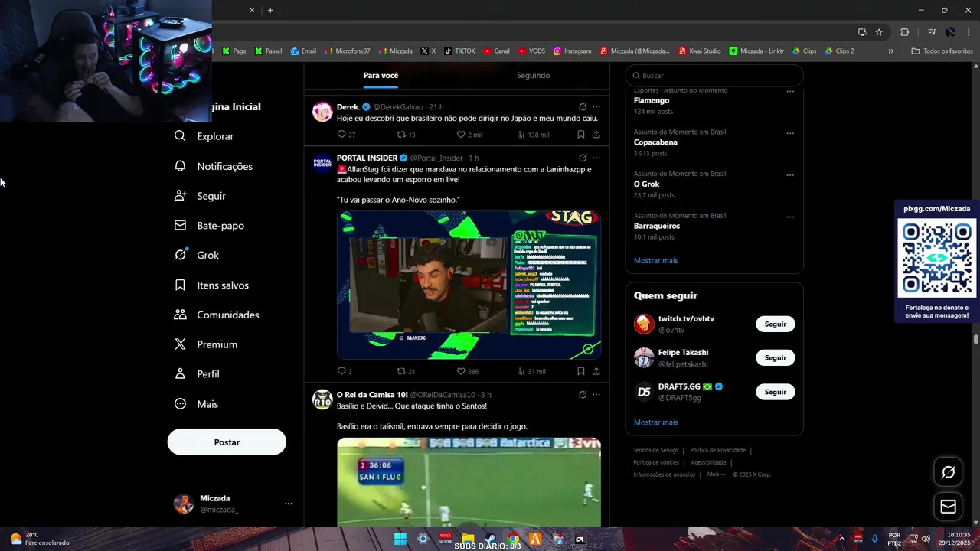Click Mostrar mais under Quem seguir

(x=655, y=422)
